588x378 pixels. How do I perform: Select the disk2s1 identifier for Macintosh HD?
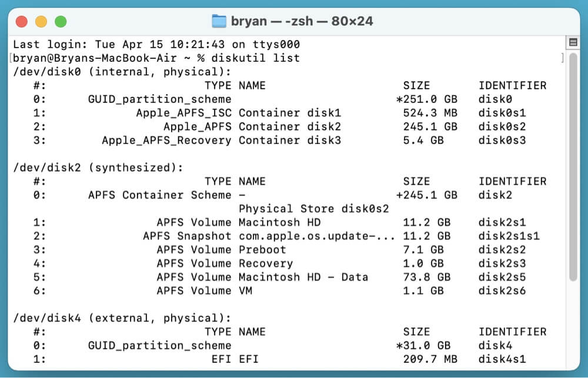(503, 222)
